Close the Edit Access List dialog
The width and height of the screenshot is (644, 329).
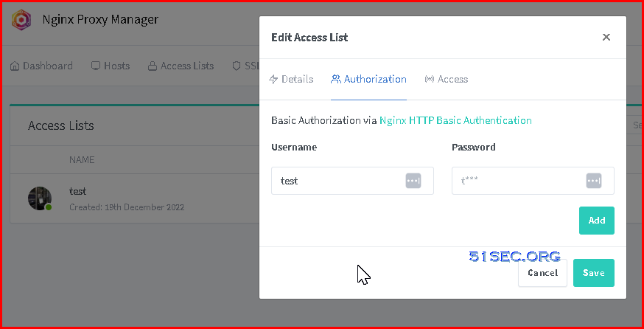coord(606,37)
